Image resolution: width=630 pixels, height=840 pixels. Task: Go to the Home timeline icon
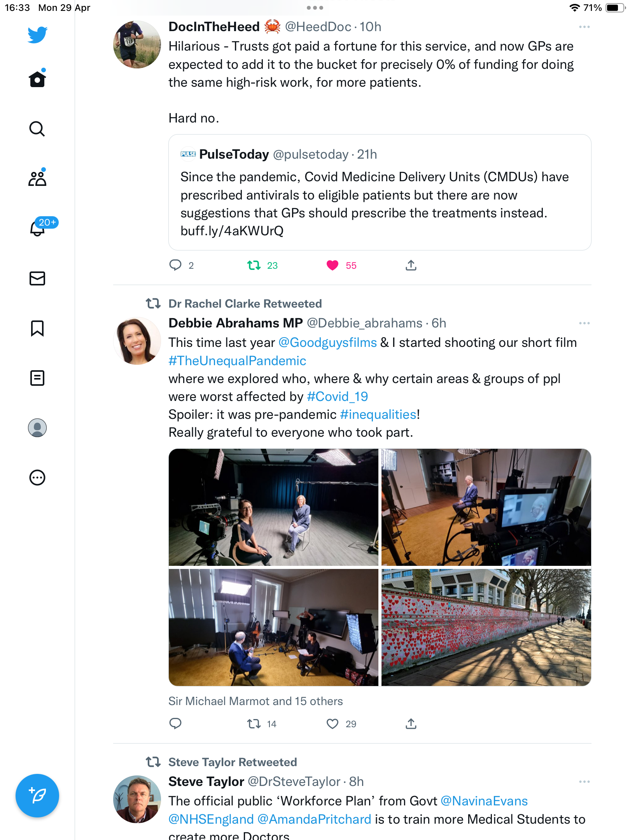click(x=37, y=78)
